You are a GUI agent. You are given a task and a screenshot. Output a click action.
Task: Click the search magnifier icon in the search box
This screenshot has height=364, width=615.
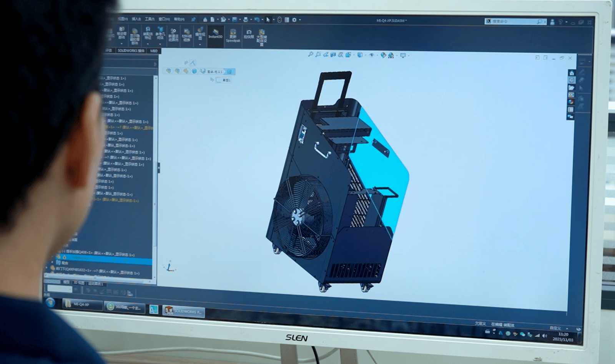pos(539,22)
